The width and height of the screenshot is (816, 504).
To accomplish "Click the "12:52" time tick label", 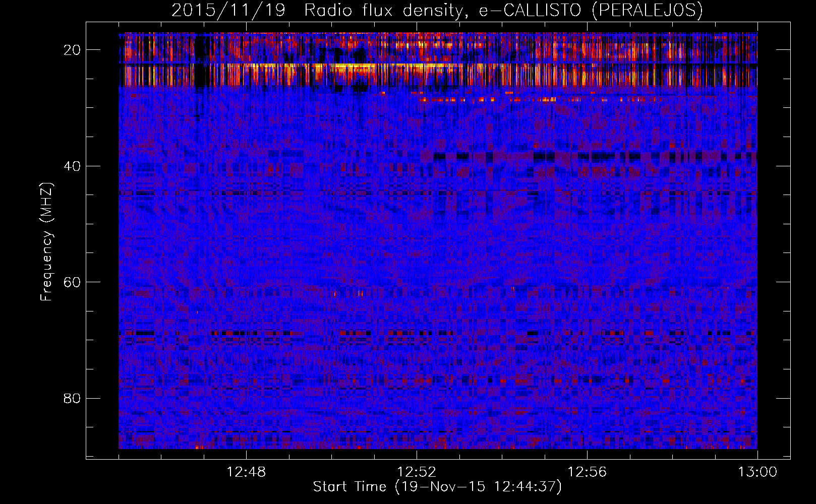I will pyautogui.click(x=417, y=472).
